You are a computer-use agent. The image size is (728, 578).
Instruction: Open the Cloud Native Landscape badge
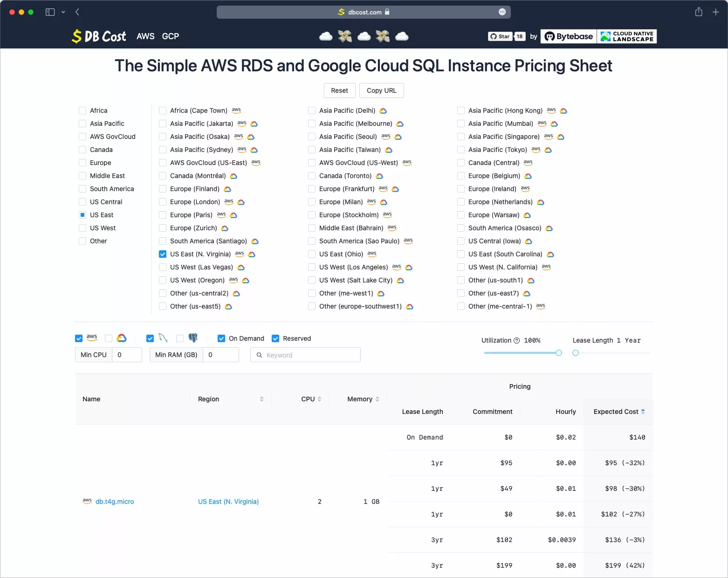627,36
